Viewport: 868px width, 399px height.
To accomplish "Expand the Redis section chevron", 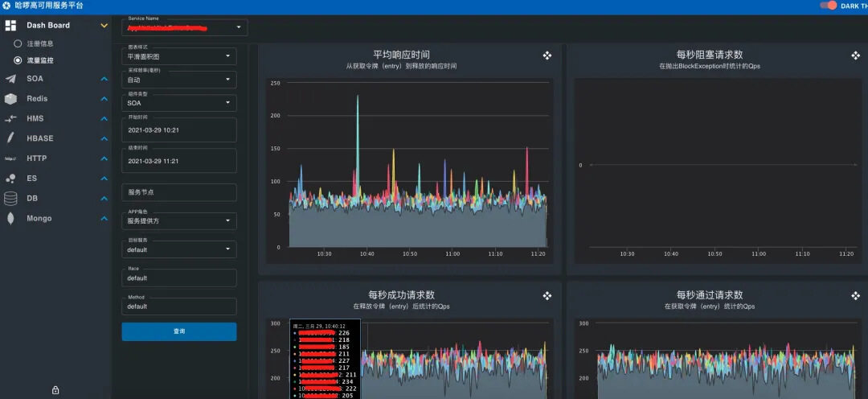I will (104, 99).
